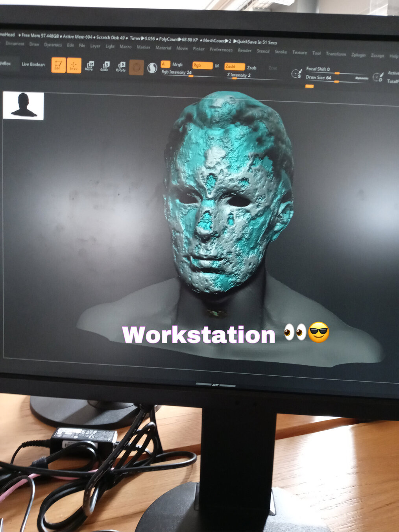Switch to the Move tool
Image resolution: width=399 pixels, height=532 pixels.
[89, 66]
